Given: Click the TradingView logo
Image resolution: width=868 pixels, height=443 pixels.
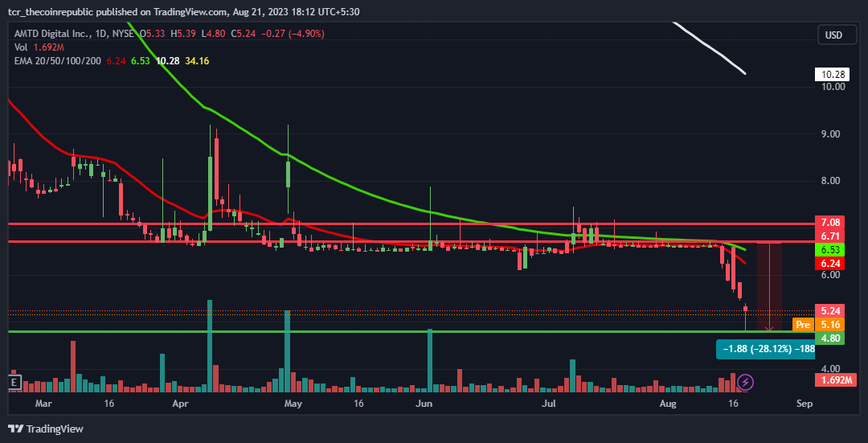Looking at the screenshot, I should click(45, 429).
